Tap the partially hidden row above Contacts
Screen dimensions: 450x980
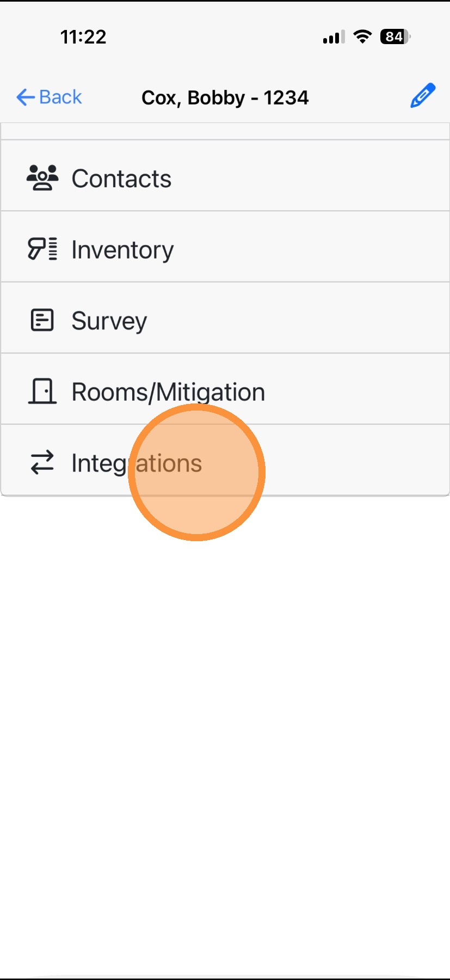(x=225, y=131)
